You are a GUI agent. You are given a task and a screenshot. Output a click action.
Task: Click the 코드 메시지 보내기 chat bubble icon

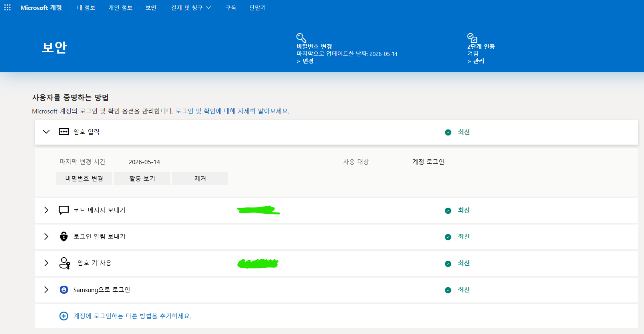(x=64, y=210)
